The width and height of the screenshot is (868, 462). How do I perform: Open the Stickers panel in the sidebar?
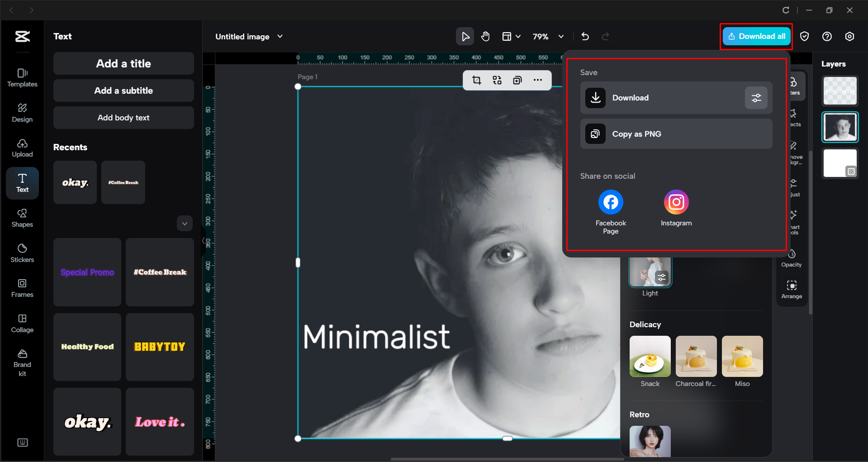[22, 252]
